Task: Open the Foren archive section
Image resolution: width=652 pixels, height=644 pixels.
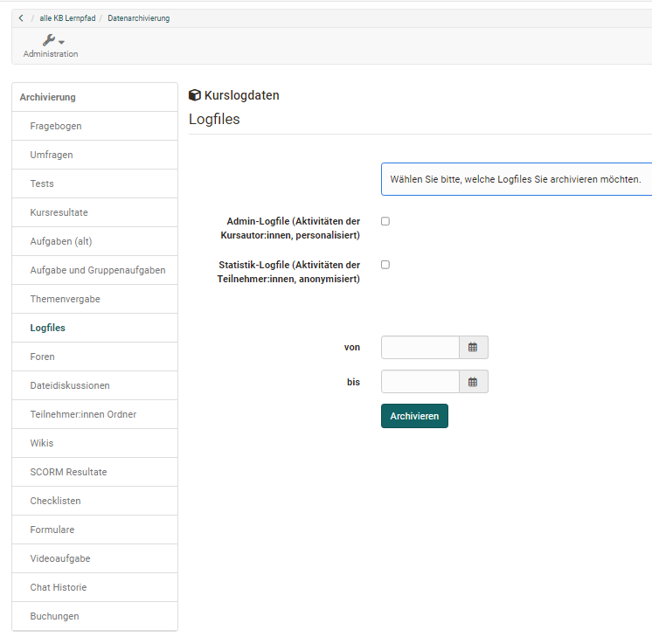Action: pyautogui.click(x=42, y=357)
